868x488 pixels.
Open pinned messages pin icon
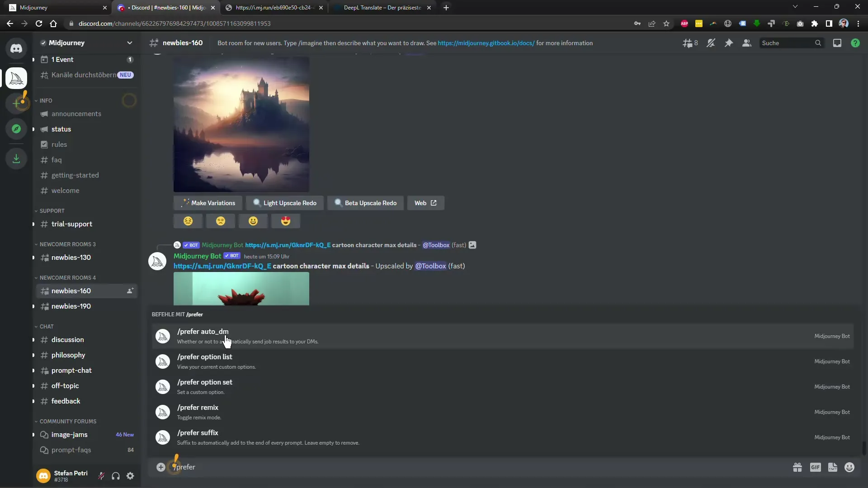point(729,43)
